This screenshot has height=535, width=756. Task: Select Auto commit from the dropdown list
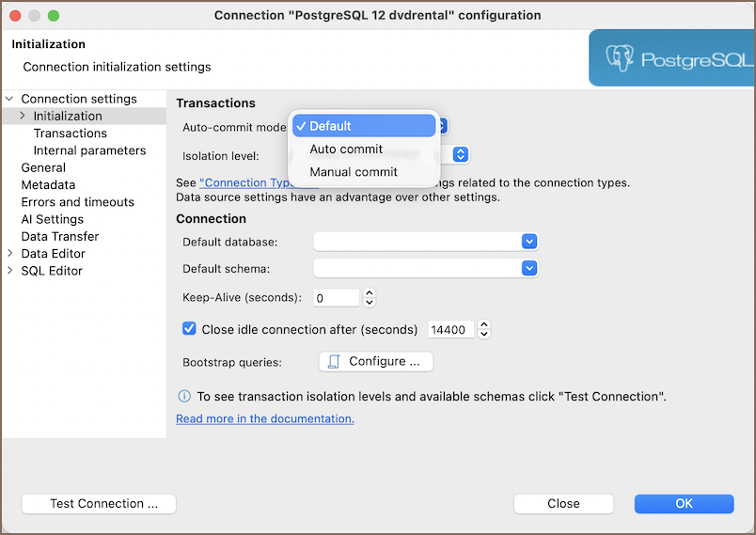pyautogui.click(x=346, y=149)
